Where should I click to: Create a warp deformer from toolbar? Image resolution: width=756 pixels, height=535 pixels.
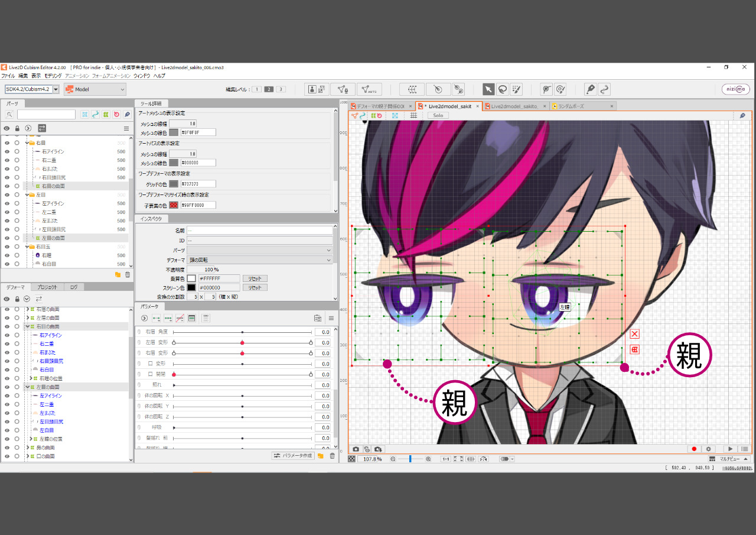412,89
